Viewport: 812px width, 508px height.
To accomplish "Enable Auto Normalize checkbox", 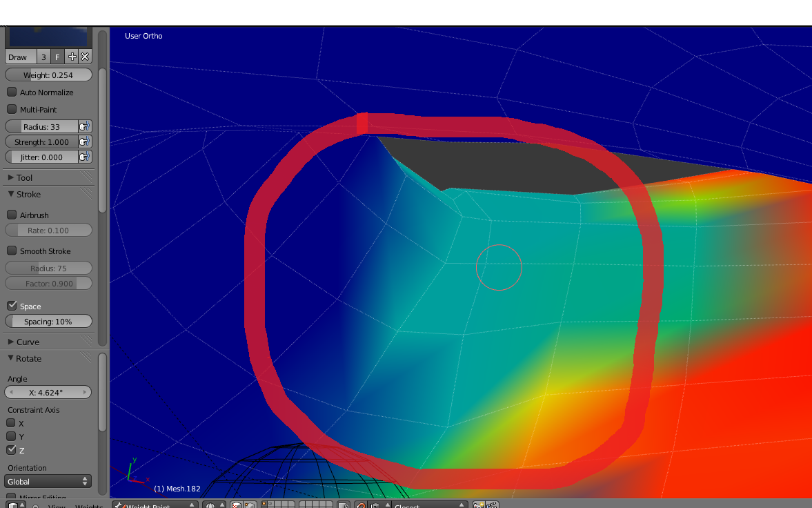I will [12, 92].
